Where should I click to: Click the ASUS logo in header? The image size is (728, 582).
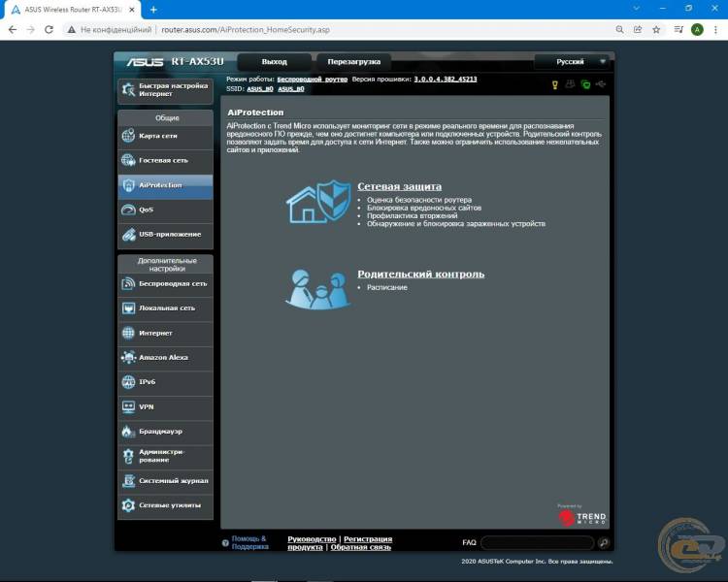point(145,62)
